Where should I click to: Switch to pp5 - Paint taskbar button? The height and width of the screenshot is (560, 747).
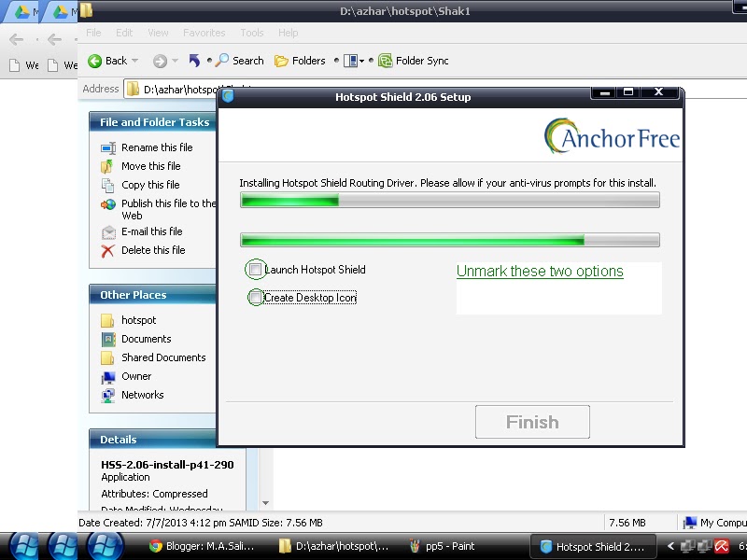point(443,546)
